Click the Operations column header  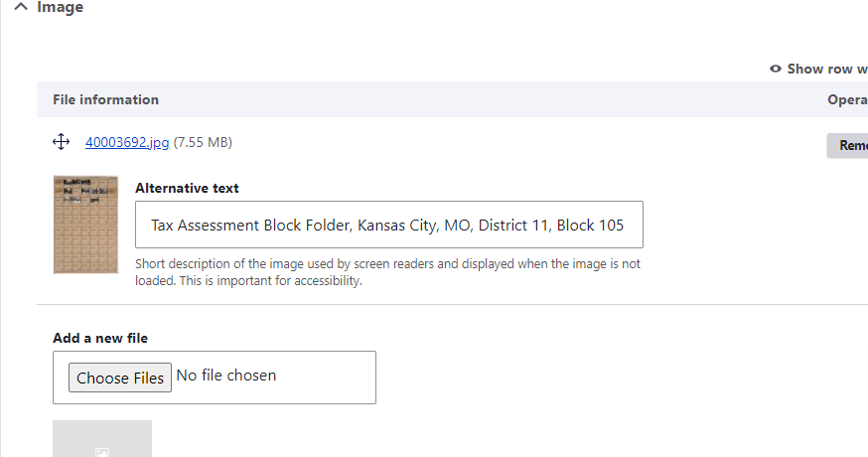pyautogui.click(x=847, y=99)
